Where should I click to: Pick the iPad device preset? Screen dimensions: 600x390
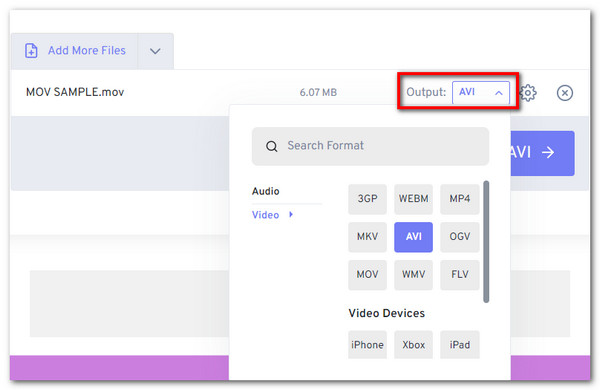coord(460,344)
